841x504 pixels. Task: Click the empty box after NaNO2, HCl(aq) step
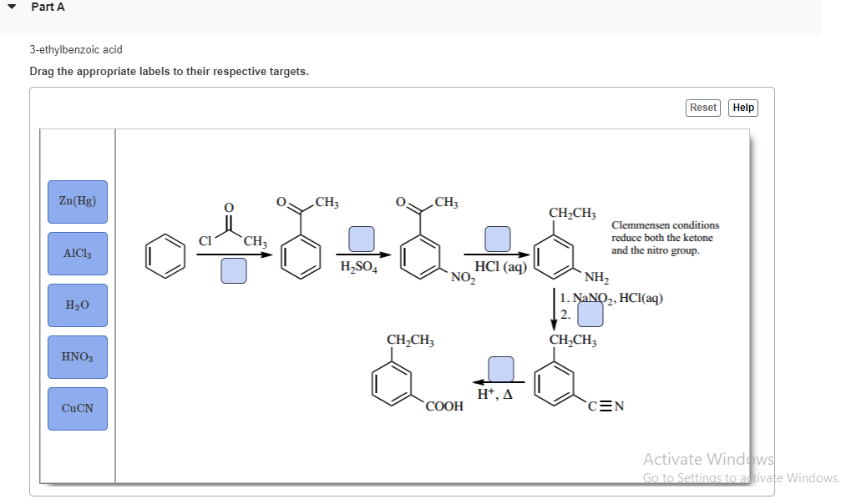point(591,313)
